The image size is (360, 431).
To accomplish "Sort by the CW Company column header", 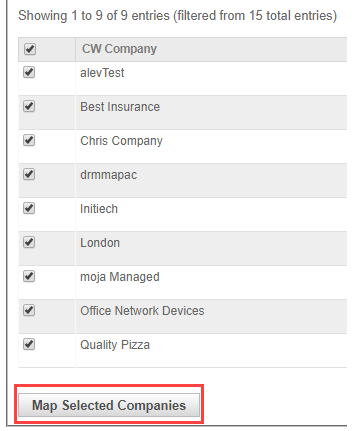I will pyautogui.click(x=119, y=49).
